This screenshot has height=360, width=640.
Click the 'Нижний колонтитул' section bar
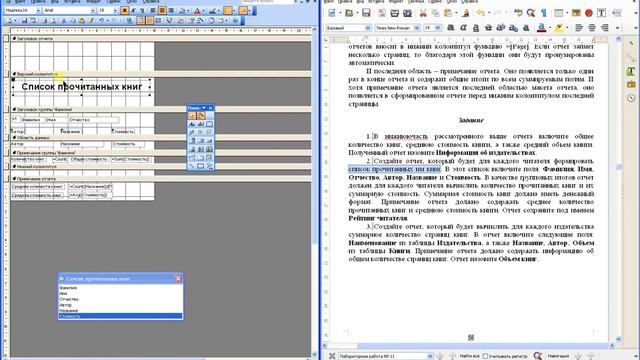(161, 167)
